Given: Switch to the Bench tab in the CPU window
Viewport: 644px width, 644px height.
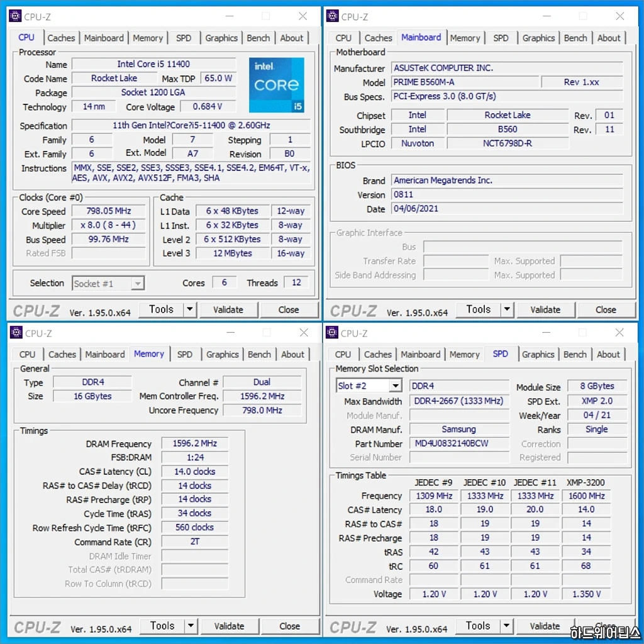Looking at the screenshot, I should (258, 38).
